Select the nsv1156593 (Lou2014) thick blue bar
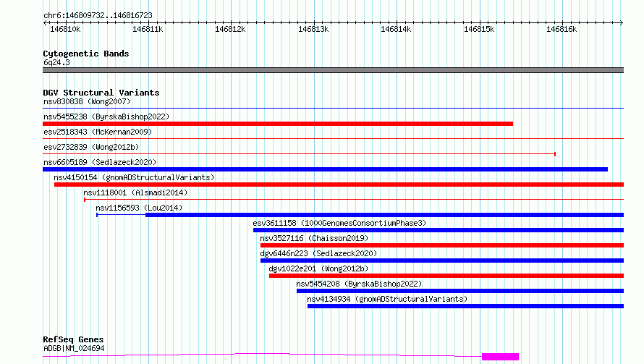Image resolution: width=644 pixels, height=364 pixels. tap(384, 215)
